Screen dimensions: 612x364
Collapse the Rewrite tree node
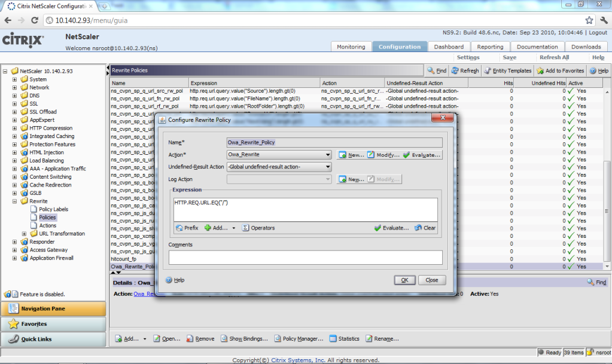click(x=15, y=201)
